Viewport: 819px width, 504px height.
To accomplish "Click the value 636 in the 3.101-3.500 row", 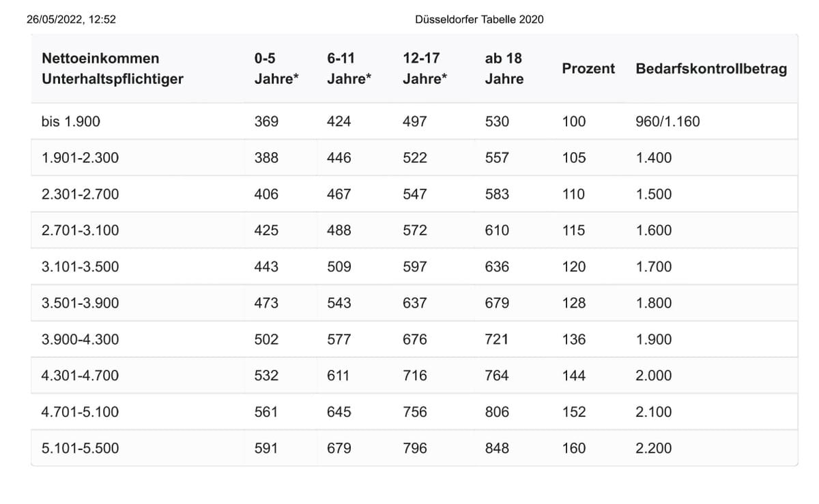I will pyautogui.click(x=497, y=267).
